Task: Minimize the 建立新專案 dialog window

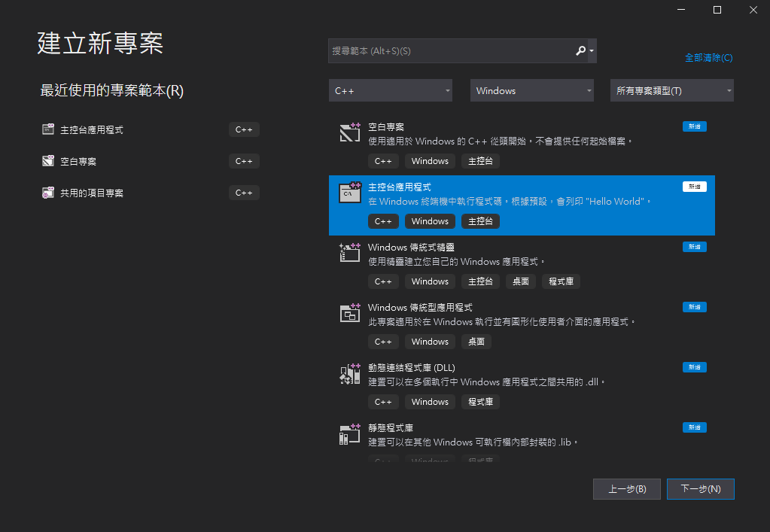Action: point(681,10)
